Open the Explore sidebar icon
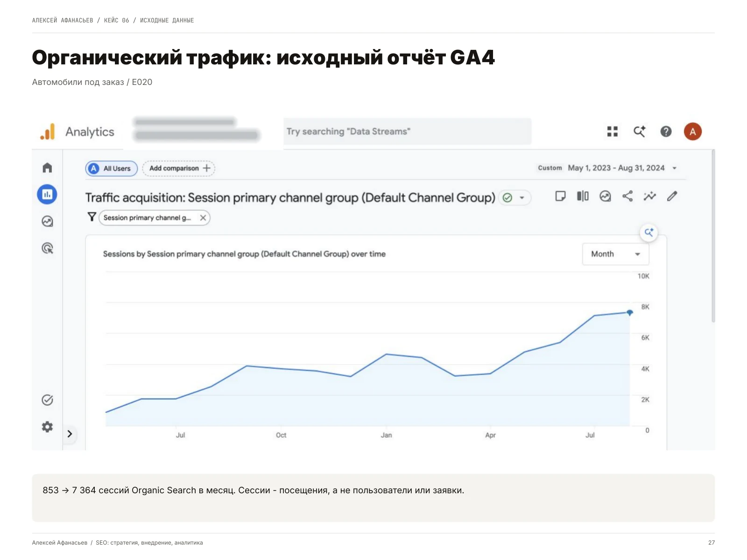 (47, 221)
